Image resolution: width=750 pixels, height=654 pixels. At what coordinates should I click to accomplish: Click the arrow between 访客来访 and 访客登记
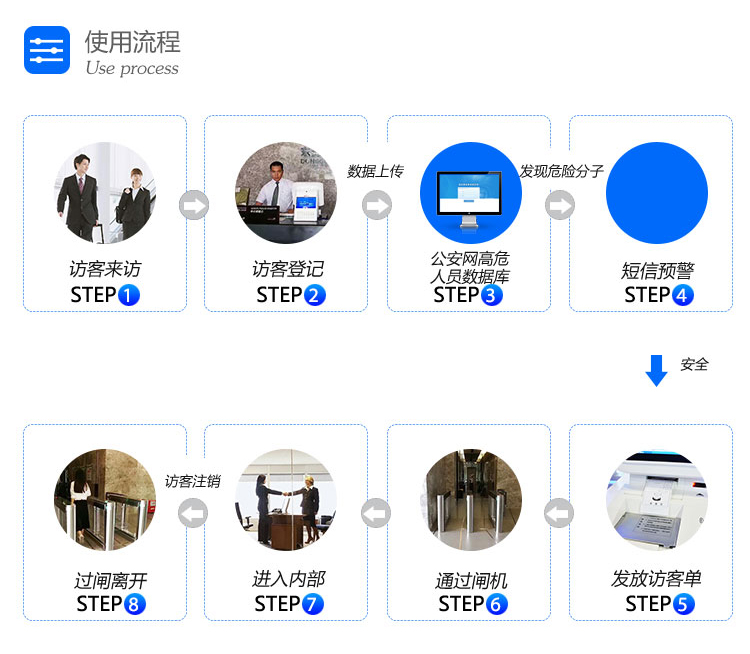pyautogui.click(x=194, y=205)
